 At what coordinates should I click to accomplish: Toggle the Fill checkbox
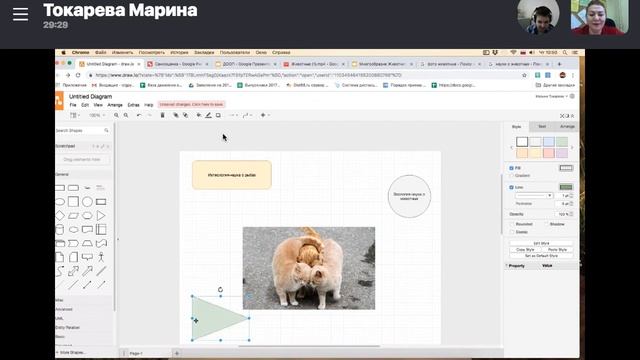511,168
